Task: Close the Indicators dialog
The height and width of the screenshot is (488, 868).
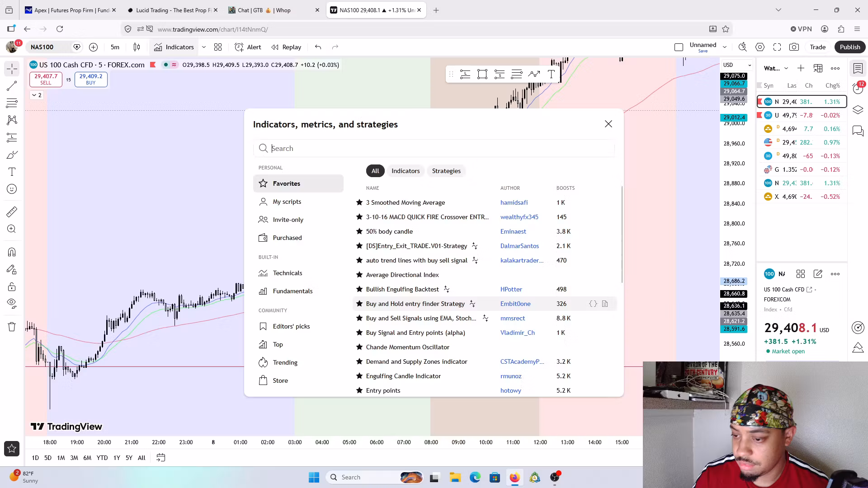Action: (609, 124)
